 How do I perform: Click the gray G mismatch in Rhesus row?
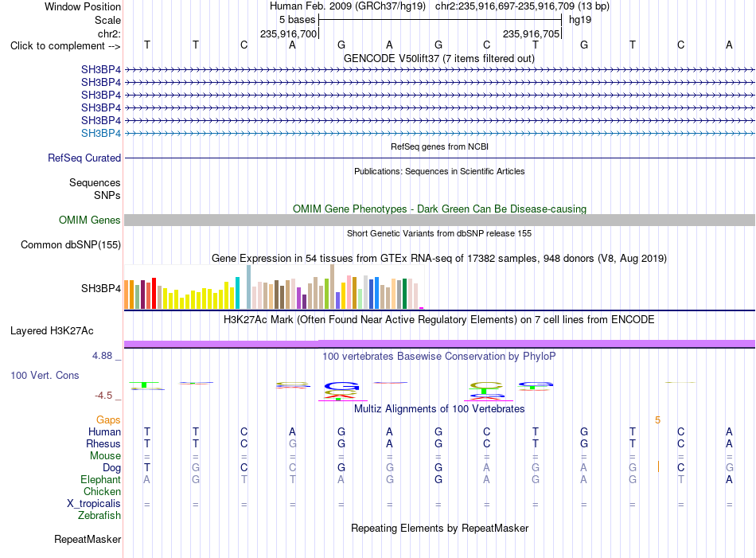293,443
